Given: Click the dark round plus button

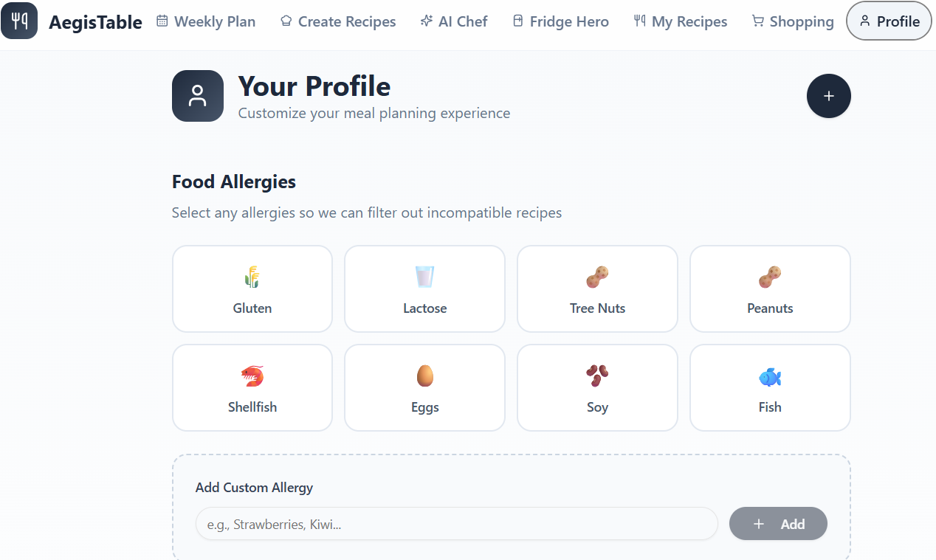Looking at the screenshot, I should point(828,96).
